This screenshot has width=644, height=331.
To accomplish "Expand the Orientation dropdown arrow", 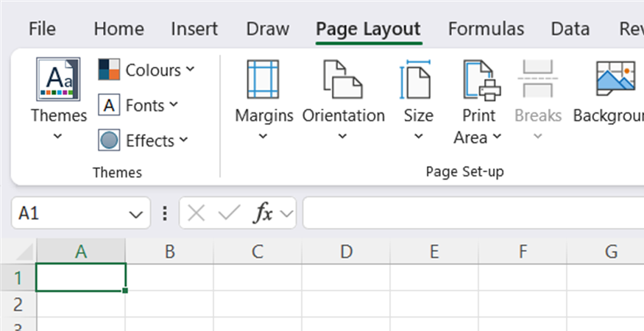I will [343, 136].
